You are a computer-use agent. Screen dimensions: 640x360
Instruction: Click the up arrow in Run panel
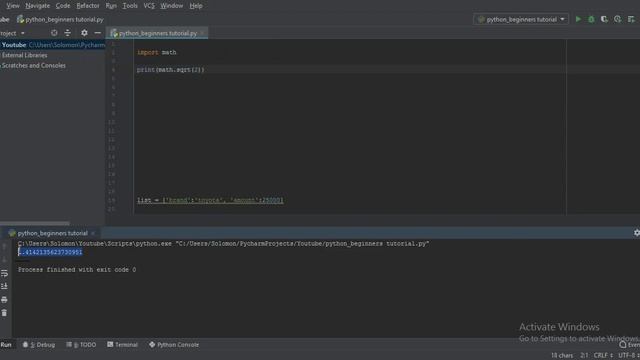point(4,247)
